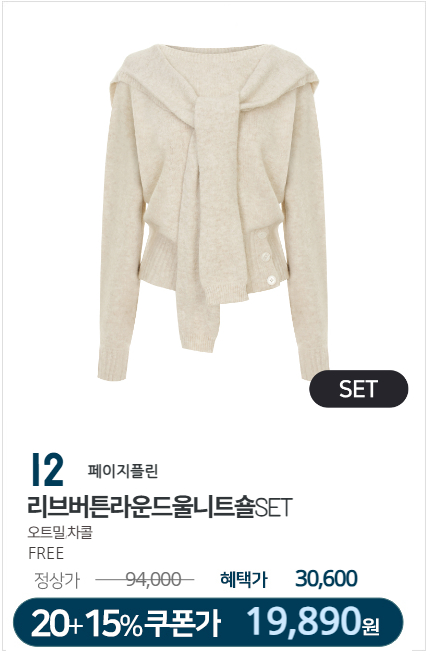Open product title 리브버튼라운드울니트숄SET
The height and width of the screenshot is (655, 430).
tap(160, 509)
